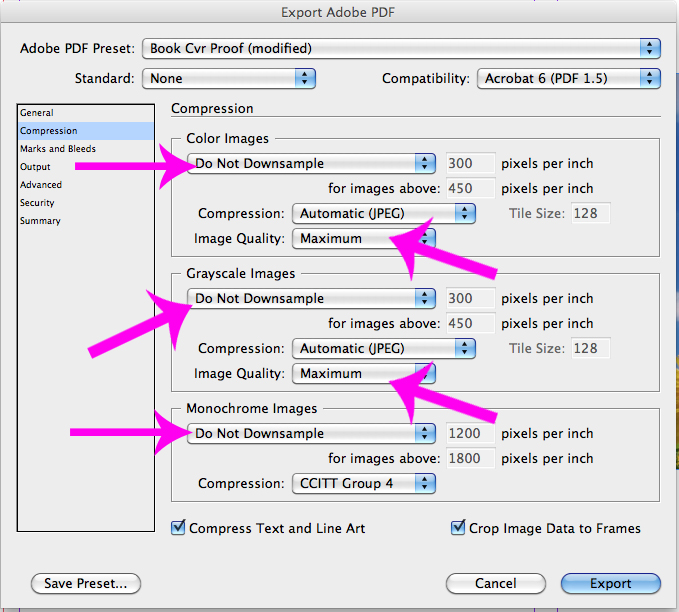Open the Compatibility dropdown showing Acrobat 6
The height and width of the screenshot is (612, 679).
point(569,78)
